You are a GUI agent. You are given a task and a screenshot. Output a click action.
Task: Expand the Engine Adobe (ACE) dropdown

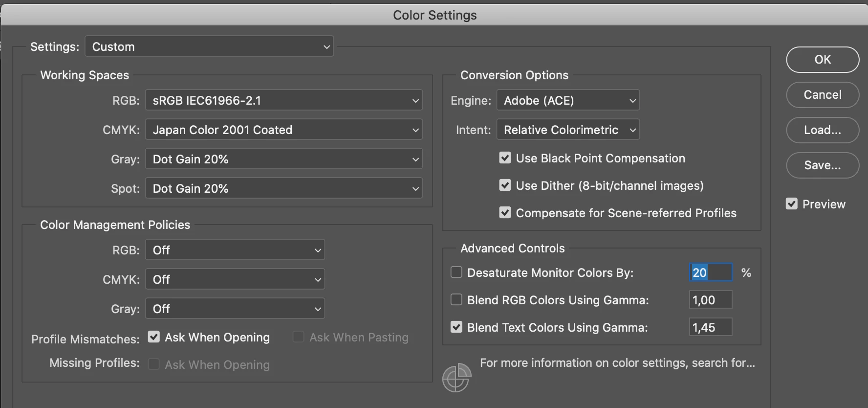tap(568, 100)
